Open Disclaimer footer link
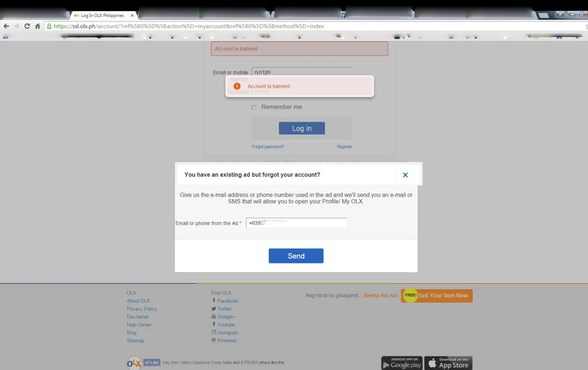 pos(138,317)
